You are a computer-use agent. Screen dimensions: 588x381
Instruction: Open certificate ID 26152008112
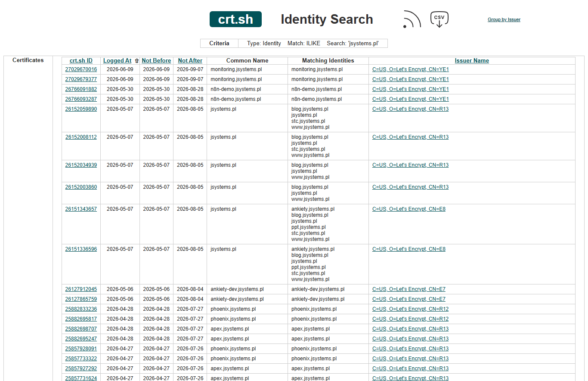[81, 137]
